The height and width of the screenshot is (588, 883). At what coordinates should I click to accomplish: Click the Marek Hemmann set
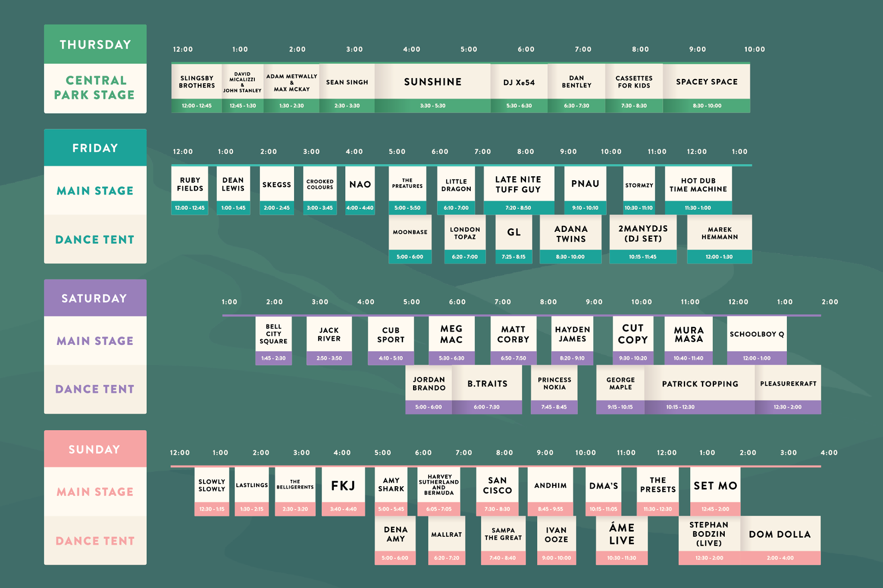(720, 239)
